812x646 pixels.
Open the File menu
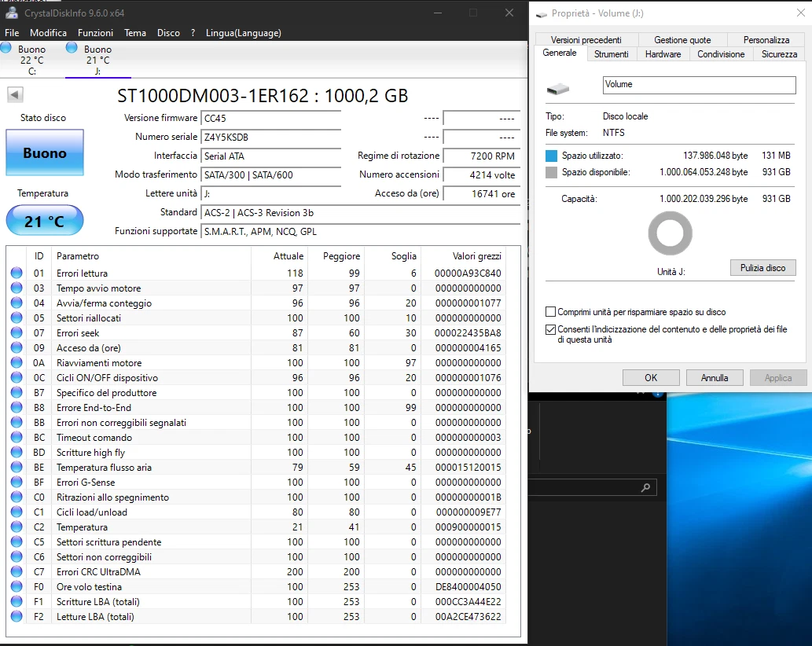tap(12, 32)
